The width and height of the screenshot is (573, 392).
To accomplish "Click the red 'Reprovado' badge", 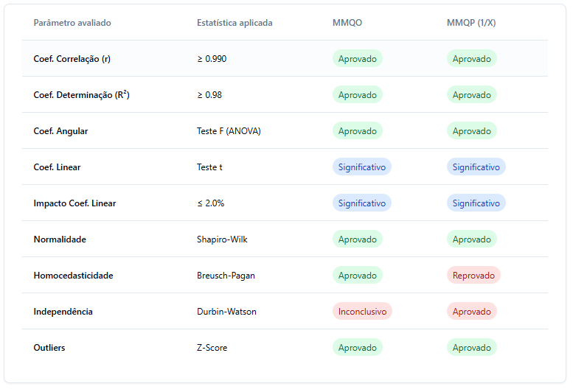I will pos(473,276).
